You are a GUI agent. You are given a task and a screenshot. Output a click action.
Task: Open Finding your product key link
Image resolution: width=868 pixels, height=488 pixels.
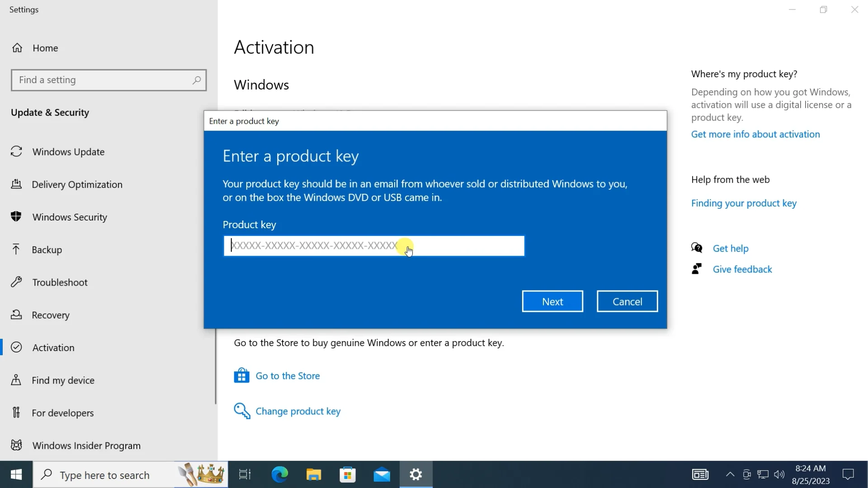[x=744, y=203]
